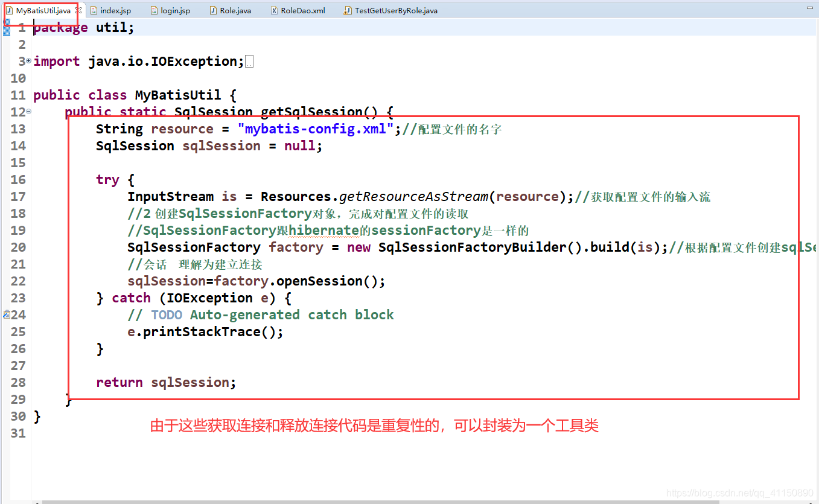Click the "return sqlSession;" statement
The width and height of the screenshot is (819, 504).
[x=166, y=382]
